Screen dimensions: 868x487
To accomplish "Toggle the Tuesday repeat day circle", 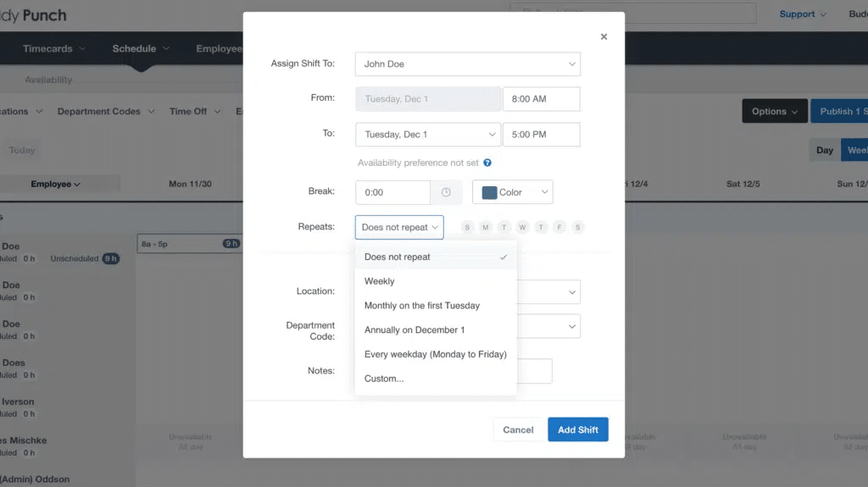I will (504, 228).
